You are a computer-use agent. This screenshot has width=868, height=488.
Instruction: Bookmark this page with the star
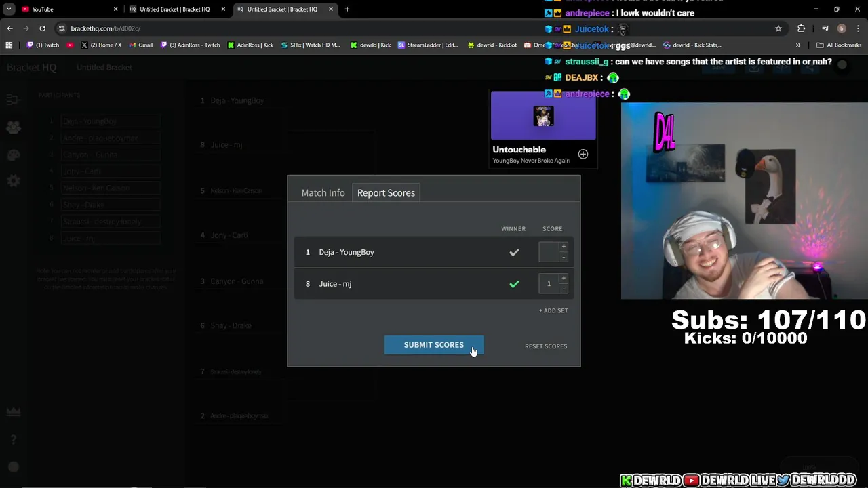(778, 28)
